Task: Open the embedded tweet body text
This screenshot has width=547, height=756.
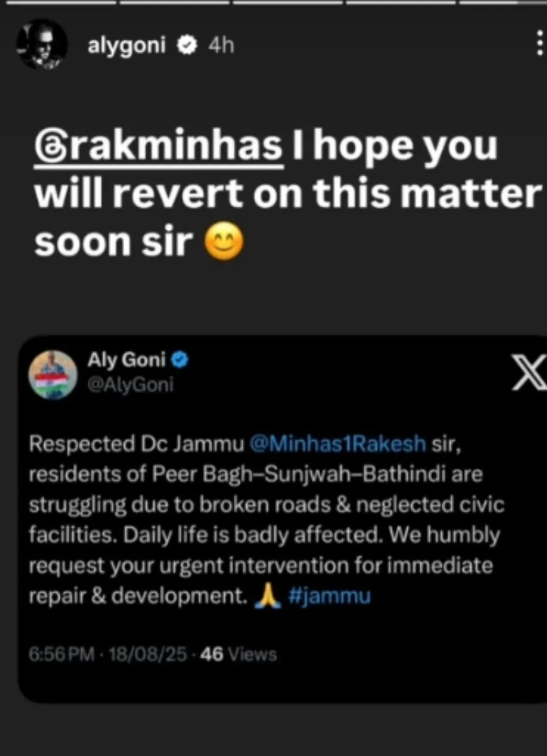Action: click(x=267, y=520)
